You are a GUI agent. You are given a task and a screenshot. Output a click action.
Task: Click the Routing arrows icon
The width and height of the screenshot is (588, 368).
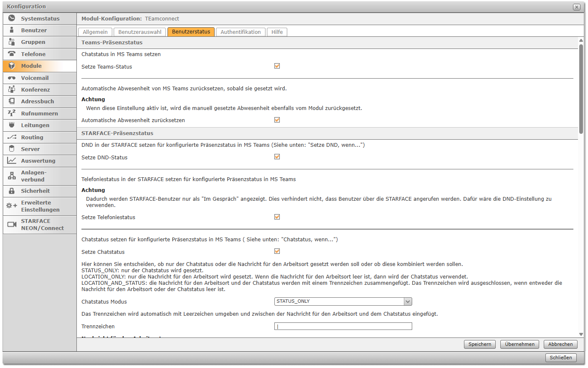coord(12,137)
